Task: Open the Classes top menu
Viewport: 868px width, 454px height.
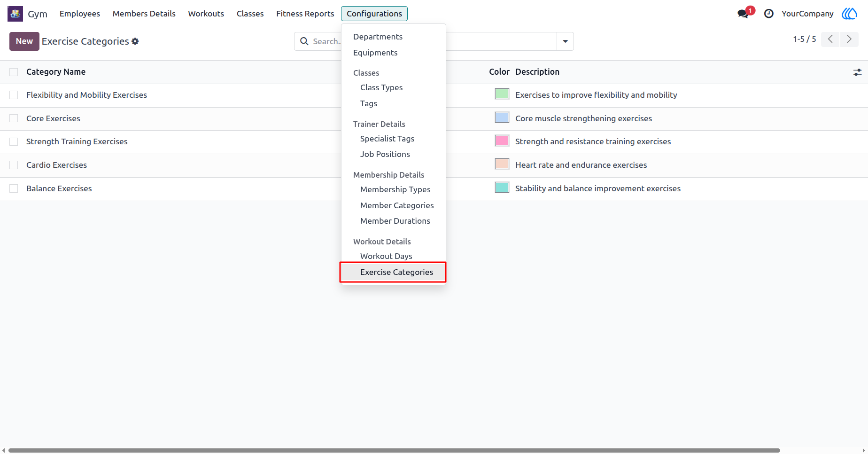Action: tap(250, 14)
